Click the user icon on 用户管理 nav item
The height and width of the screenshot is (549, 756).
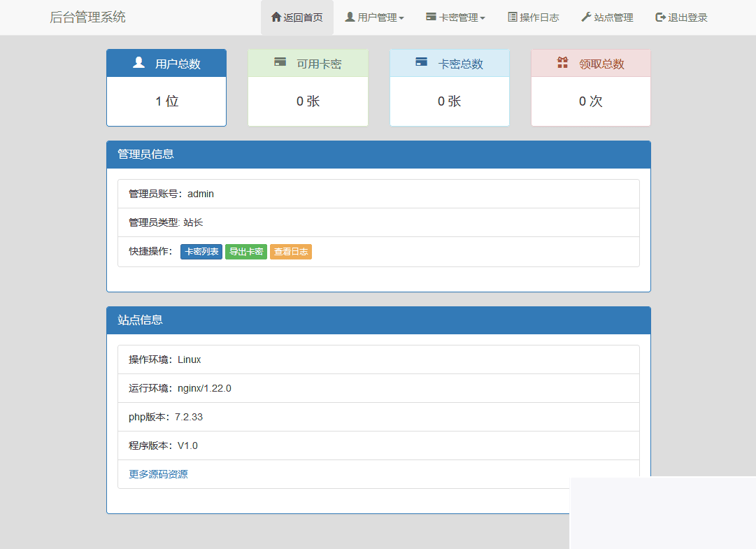348,17
